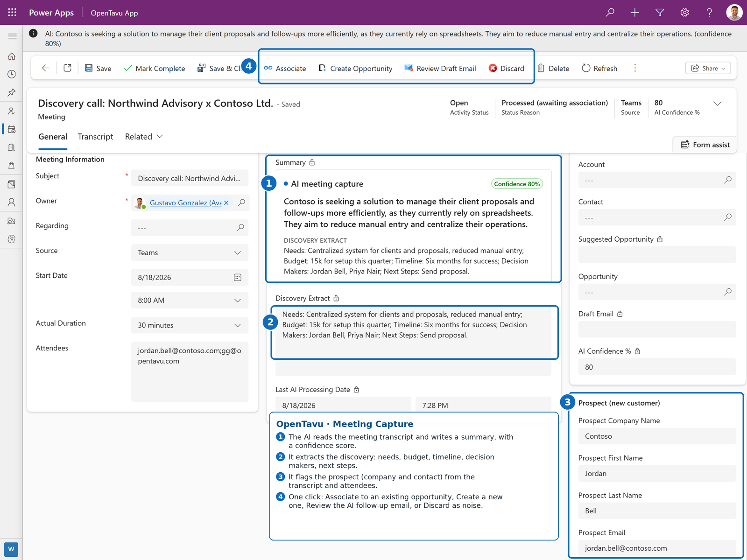Open the help question mark icon
The width and height of the screenshot is (747, 560).
click(x=709, y=13)
